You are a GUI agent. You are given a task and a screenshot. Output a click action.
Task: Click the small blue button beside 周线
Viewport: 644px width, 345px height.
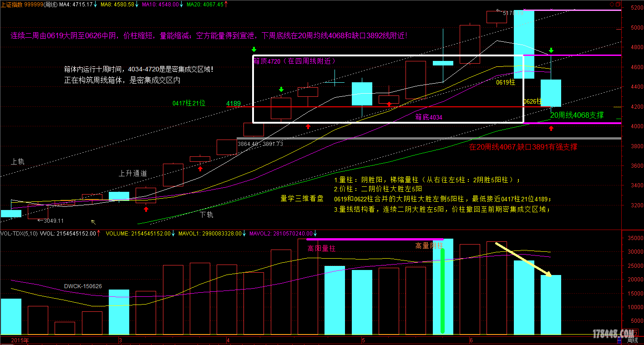click(x=619, y=340)
